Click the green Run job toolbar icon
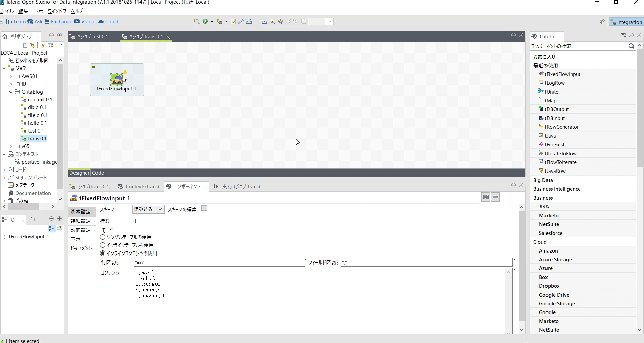 click(205, 21)
